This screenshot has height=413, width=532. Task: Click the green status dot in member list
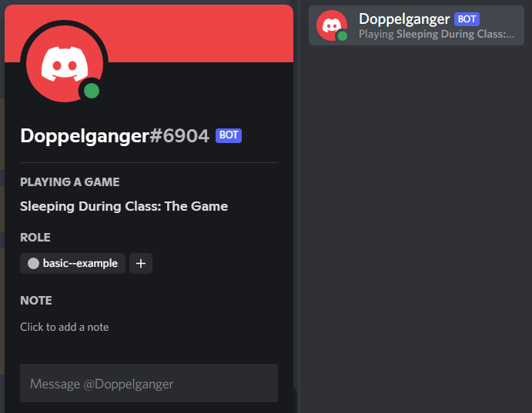pos(343,35)
